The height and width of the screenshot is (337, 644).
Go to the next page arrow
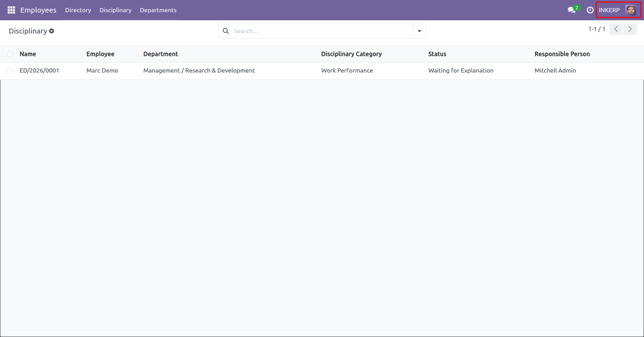pos(630,29)
